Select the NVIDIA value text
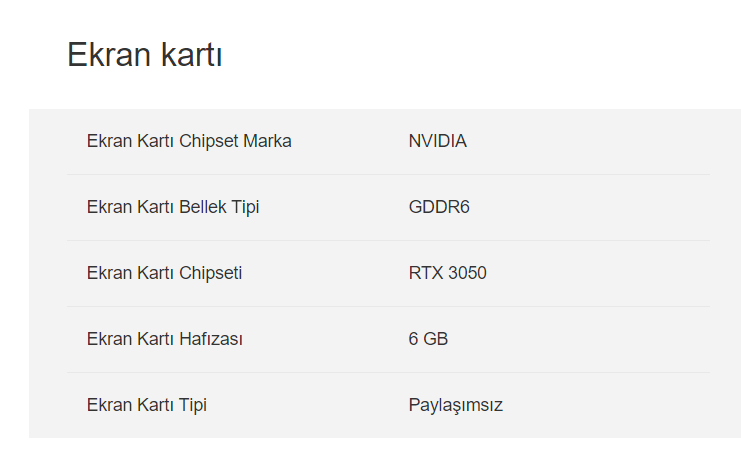The image size is (741, 468). click(437, 141)
